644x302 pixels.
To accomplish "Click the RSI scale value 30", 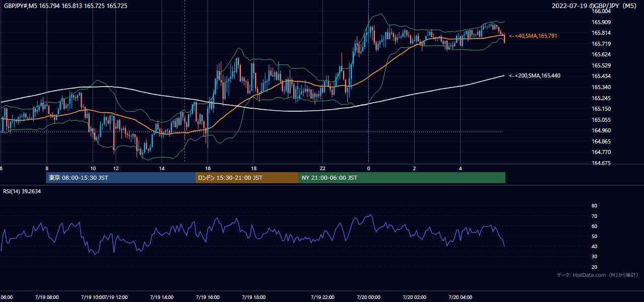I will (x=594, y=257).
